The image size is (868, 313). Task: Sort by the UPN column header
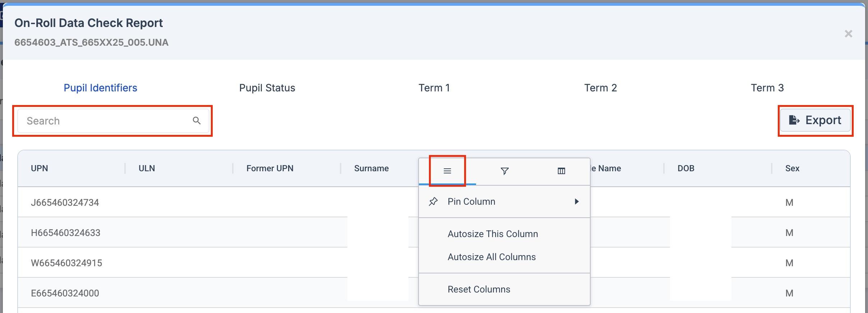pyautogui.click(x=40, y=168)
